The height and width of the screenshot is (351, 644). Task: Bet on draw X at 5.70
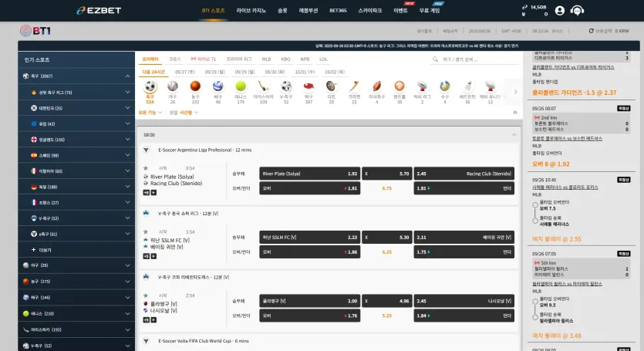click(387, 174)
